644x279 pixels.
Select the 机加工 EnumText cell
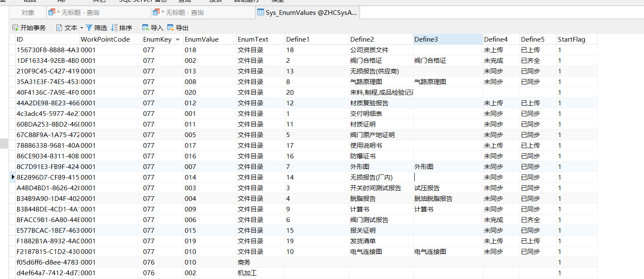click(247, 273)
